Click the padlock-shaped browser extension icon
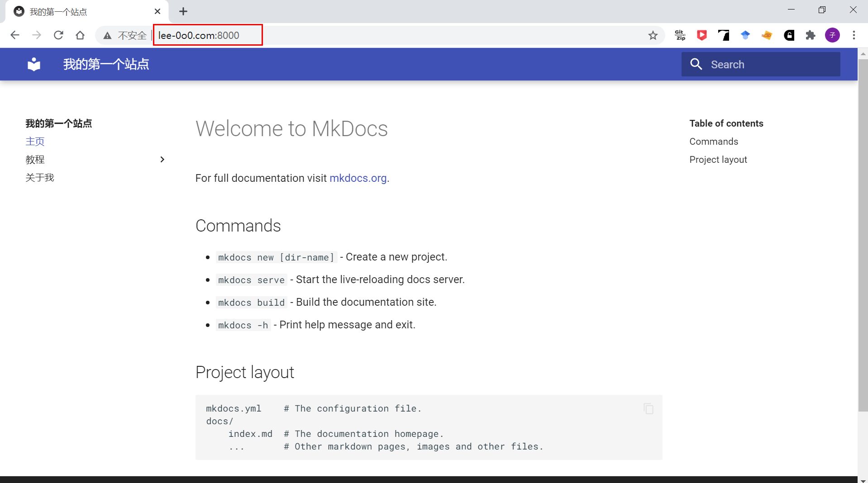This screenshot has height=483, width=868. tap(789, 35)
